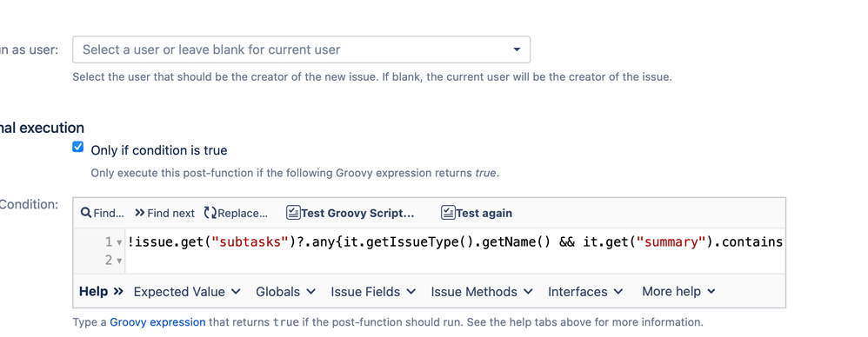Click the Replace circular arrows icon
Viewport: 868px width, 337px height.
210,213
